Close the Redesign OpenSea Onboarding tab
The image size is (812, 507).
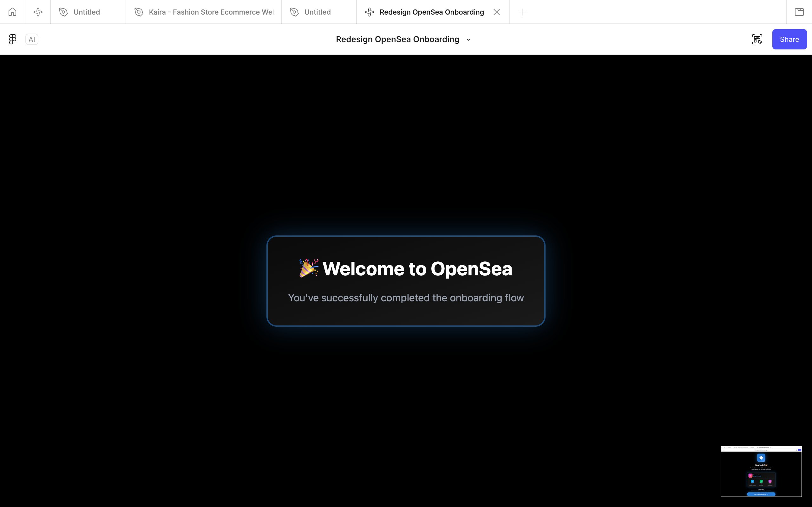(x=497, y=12)
